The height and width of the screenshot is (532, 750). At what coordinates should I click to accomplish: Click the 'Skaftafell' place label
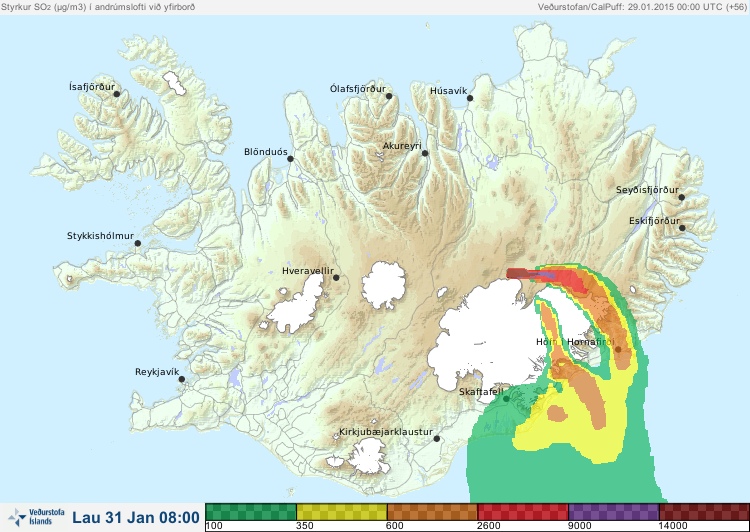[481, 392]
